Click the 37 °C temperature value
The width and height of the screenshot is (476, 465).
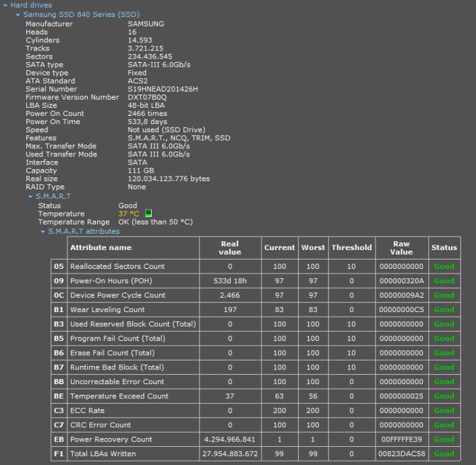(130, 214)
